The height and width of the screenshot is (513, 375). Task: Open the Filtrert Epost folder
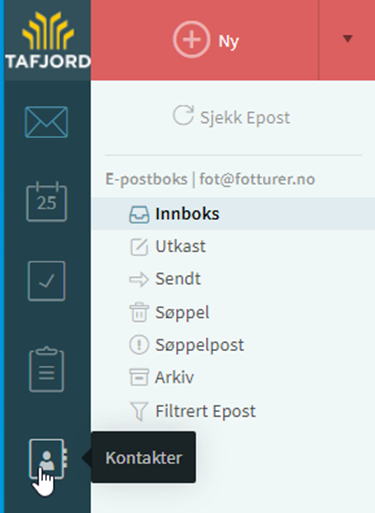[233, 411]
